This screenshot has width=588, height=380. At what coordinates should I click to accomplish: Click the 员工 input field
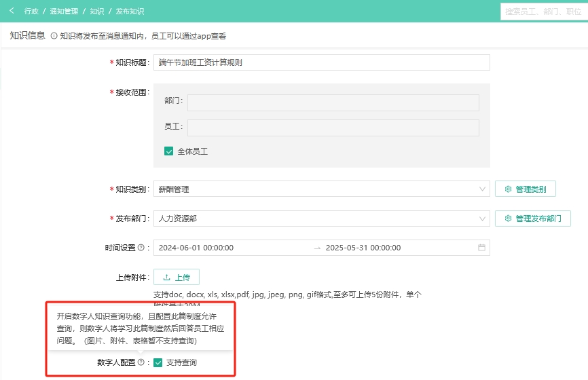click(x=333, y=128)
